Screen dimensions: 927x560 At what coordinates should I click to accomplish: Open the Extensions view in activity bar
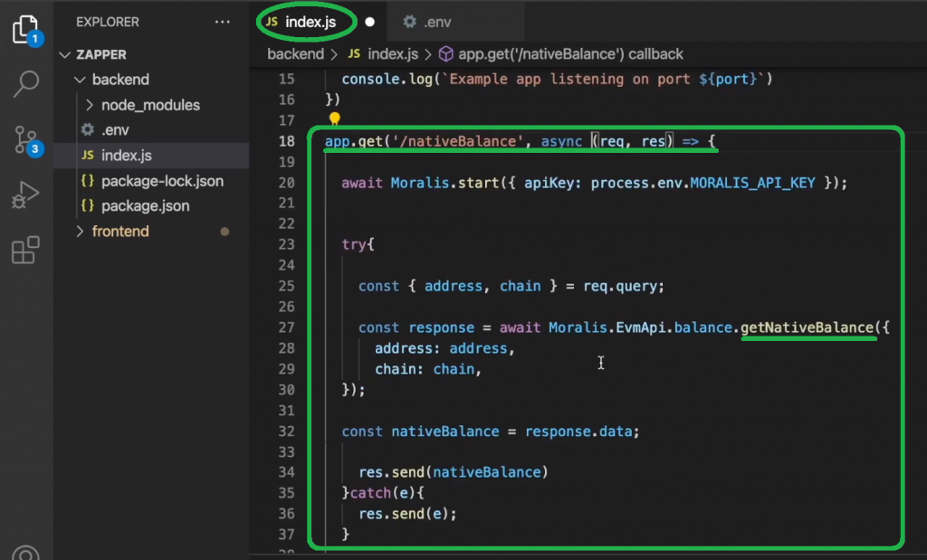[25, 250]
